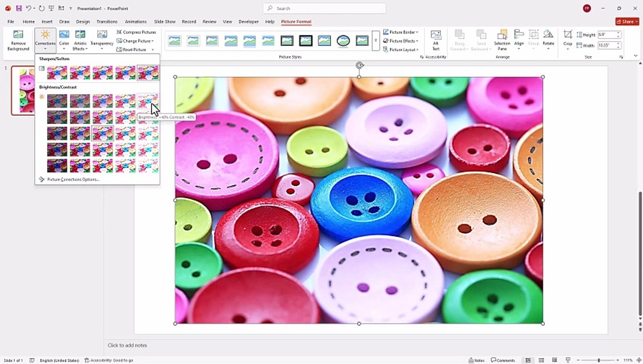Screen dimensions: 643x364
Task: Apply the oval picture style
Action: (x=343, y=41)
